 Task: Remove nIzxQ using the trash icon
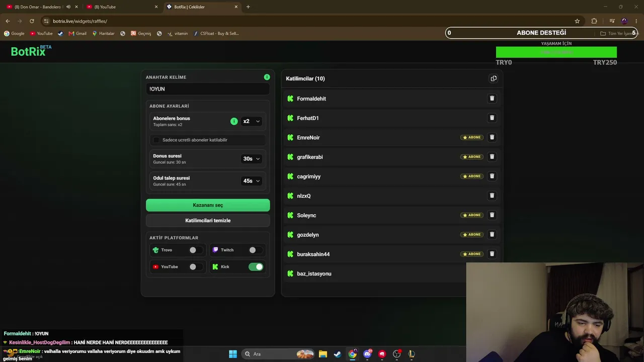pos(492,196)
